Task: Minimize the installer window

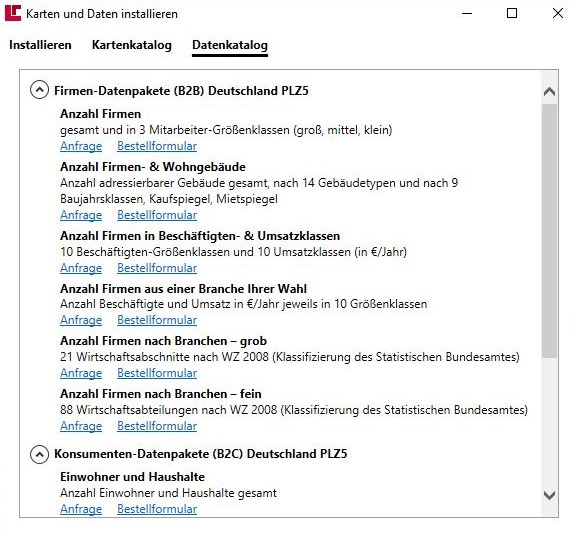Action: pos(467,13)
